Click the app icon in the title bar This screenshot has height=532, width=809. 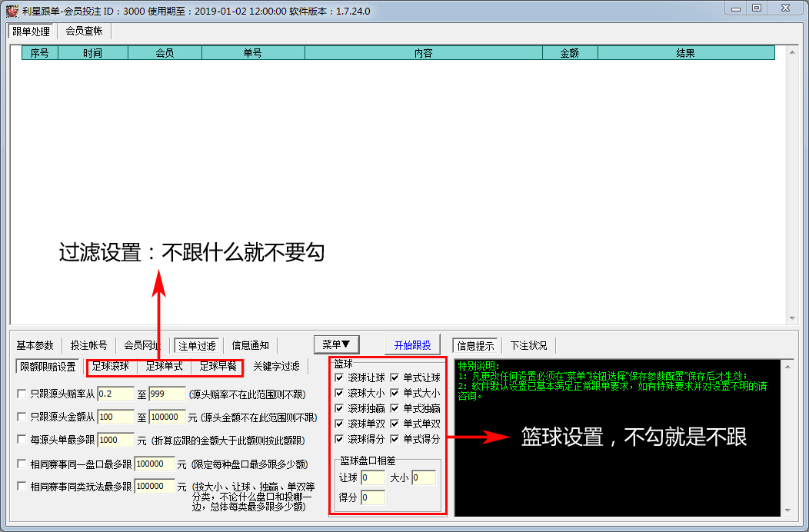[12, 11]
